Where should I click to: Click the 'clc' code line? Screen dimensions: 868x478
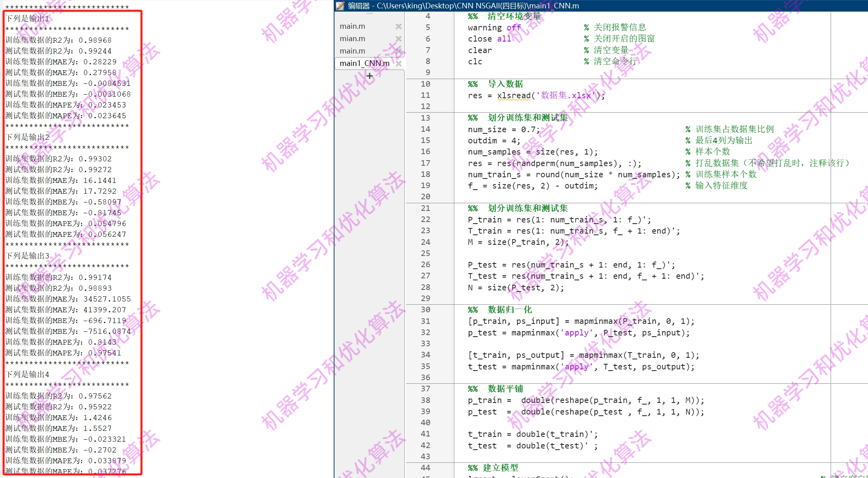coord(475,61)
